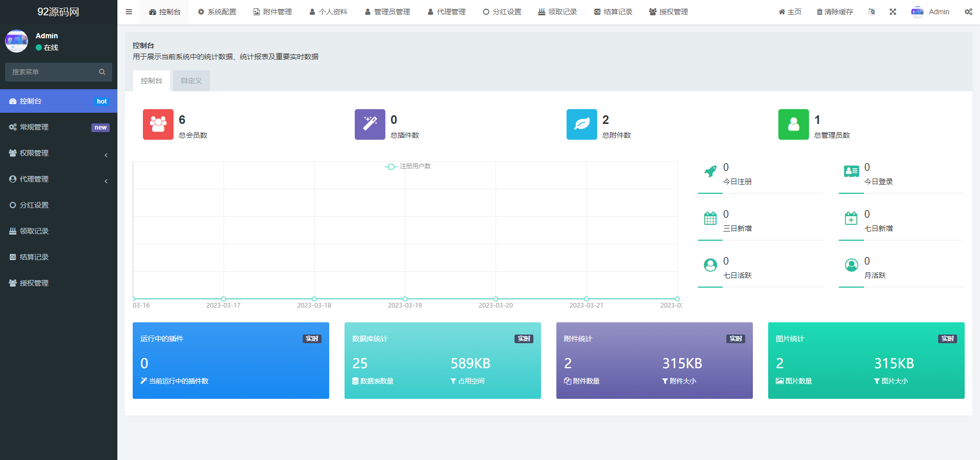Open the 系统配置 top navigation tab
The width and height of the screenshot is (980, 460).
click(x=217, y=12)
